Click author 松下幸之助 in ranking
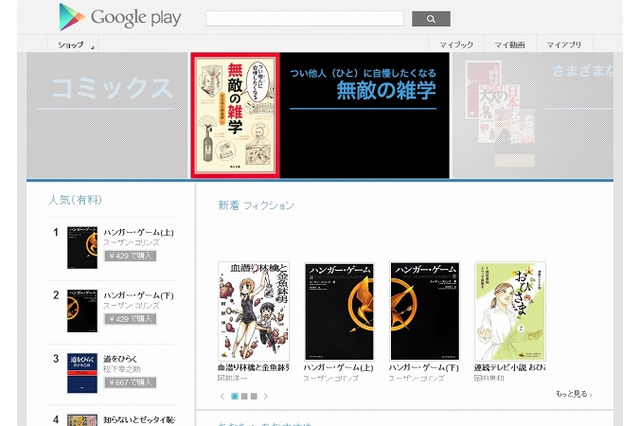The height and width of the screenshot is (426, 640). pos(122,369)
